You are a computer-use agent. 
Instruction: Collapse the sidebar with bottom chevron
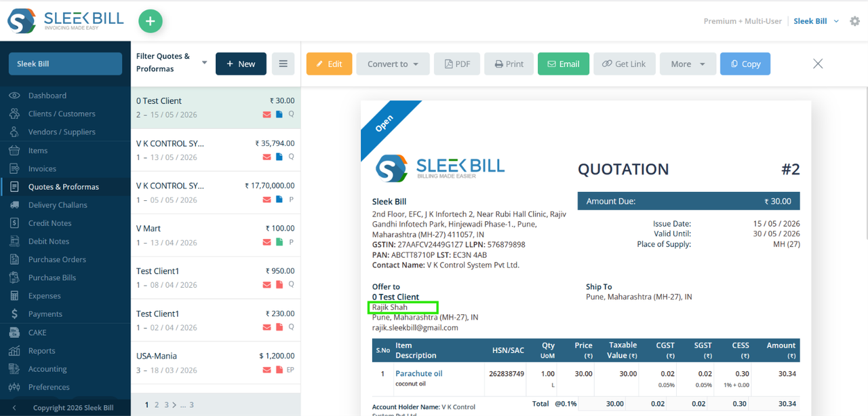pyautogui.click(x=14, y=408)
